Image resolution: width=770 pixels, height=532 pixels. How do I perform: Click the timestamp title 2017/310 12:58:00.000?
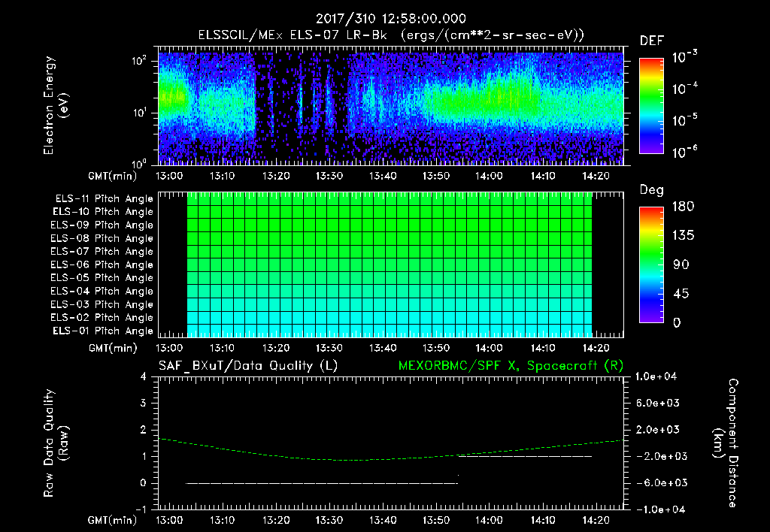tap(390, 19)
